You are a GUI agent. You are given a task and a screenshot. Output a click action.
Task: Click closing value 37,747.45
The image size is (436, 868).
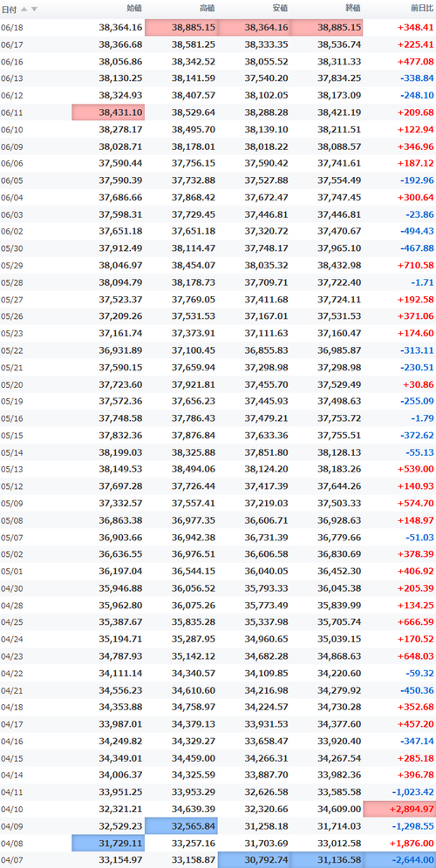339,197
